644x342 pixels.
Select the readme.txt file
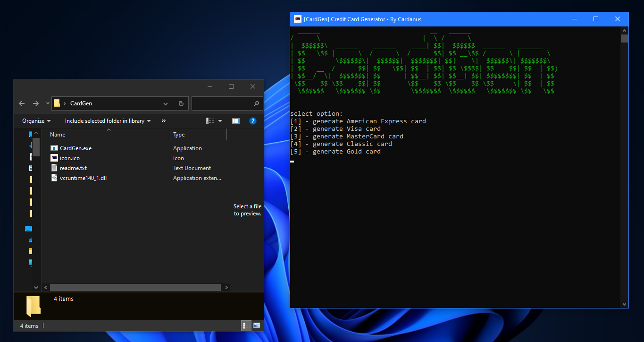pyautogui.click(x=73, y=168)
